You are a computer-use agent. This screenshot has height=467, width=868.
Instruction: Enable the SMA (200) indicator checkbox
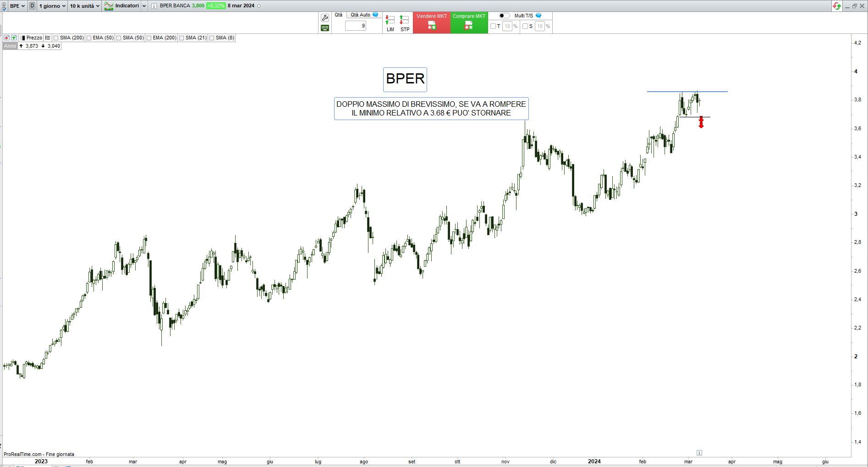(56, 38)
